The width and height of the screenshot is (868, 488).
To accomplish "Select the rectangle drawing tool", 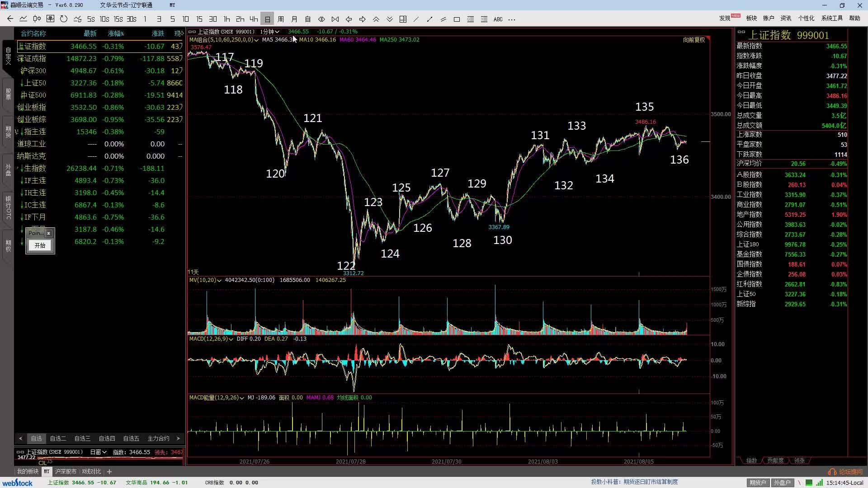I will pos(457,19).
